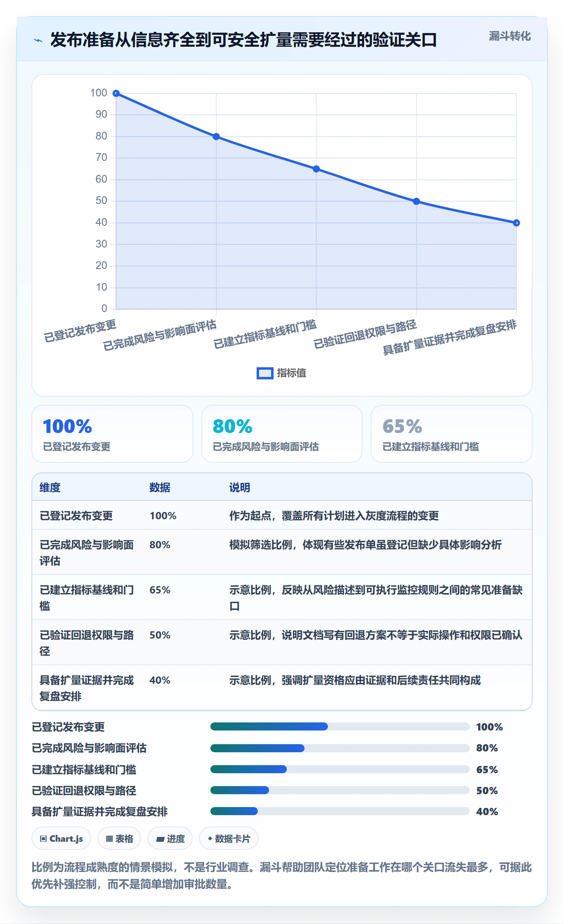Click the 已完成风险与影响面评估 80% progress bar
This screenshot has width=564, height=924.
[340, 748]
